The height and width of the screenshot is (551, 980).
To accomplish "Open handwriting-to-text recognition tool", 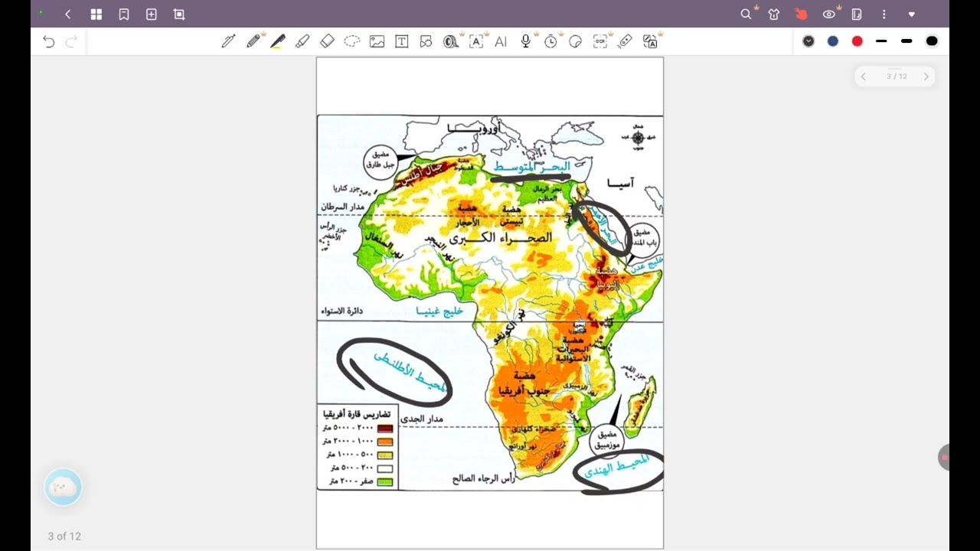I will [x=476, y=42].
